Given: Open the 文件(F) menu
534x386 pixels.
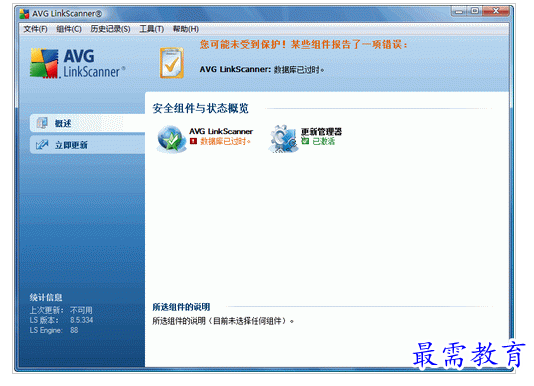Looking at the screenshot, I should tap(35, 29).
